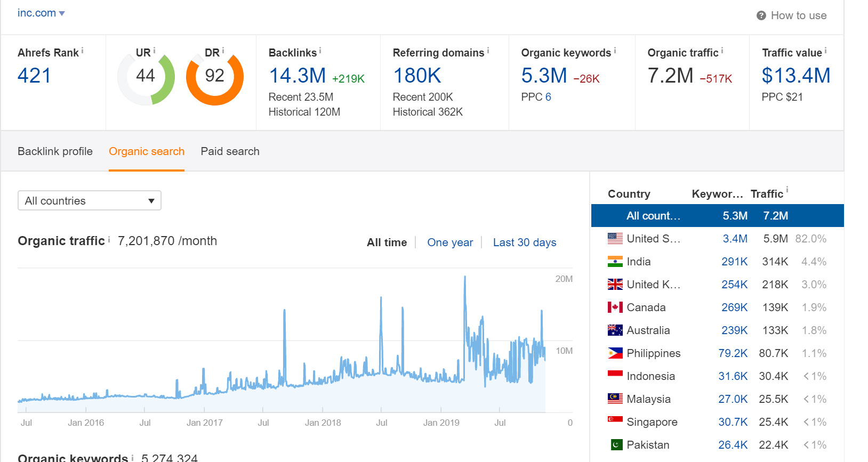Screen dimensions: 868x462
Task: Click the United Kingdom flag icon
Action: 615,285
